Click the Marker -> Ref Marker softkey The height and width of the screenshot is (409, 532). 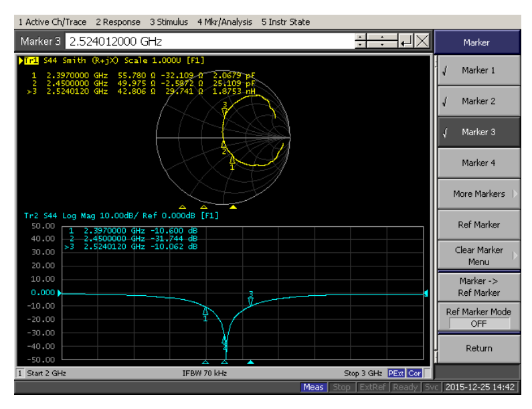click(x=478, y=287)
